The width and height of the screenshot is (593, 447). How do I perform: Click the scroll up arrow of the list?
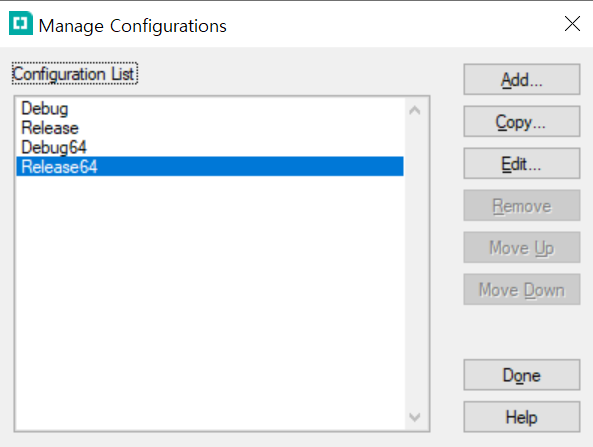[415, 110]
